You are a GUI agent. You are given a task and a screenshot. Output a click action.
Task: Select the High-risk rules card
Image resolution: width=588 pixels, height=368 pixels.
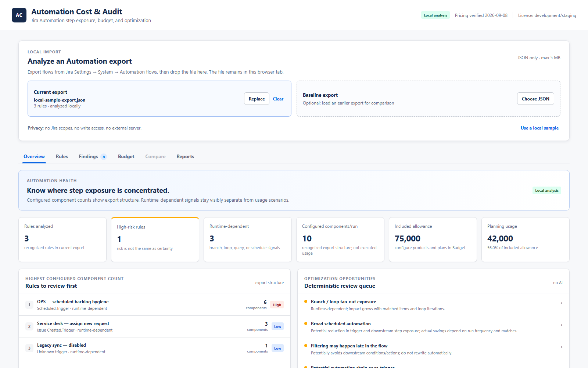coord(155,240)
